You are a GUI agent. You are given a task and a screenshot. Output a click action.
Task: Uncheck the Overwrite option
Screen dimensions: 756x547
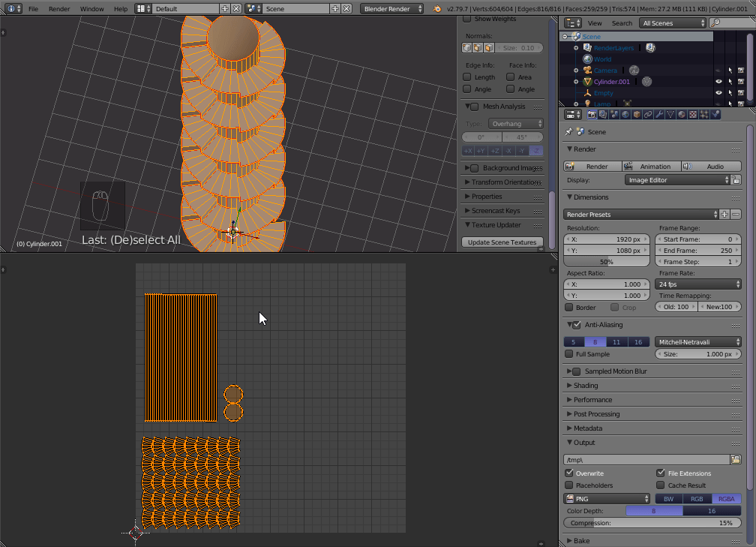tap(569, 473)
